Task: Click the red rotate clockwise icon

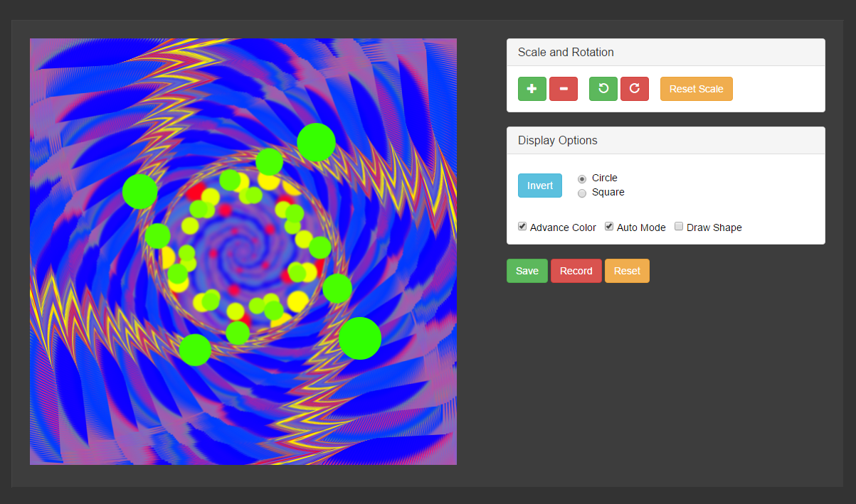Action: (x=635, y=89)
